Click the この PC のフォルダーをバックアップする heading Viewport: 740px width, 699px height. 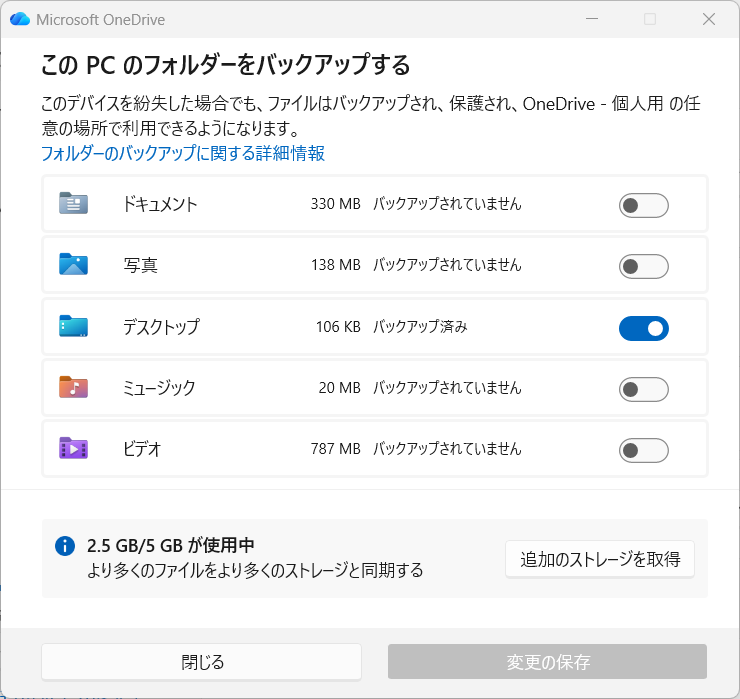[226, 65]
